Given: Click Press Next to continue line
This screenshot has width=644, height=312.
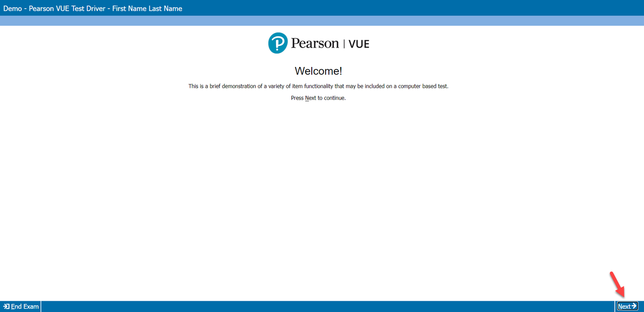Looking at the screenshot, I should click(x=318, y=98).
